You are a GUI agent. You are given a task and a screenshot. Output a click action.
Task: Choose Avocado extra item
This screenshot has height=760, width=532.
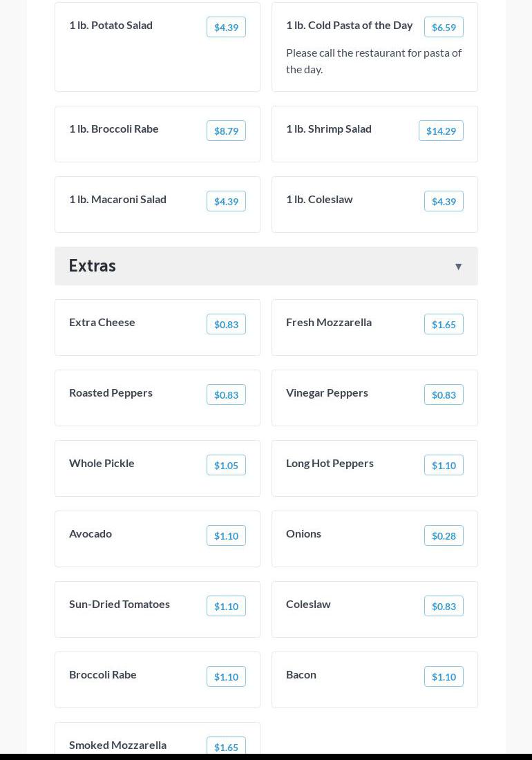point(91,533)
